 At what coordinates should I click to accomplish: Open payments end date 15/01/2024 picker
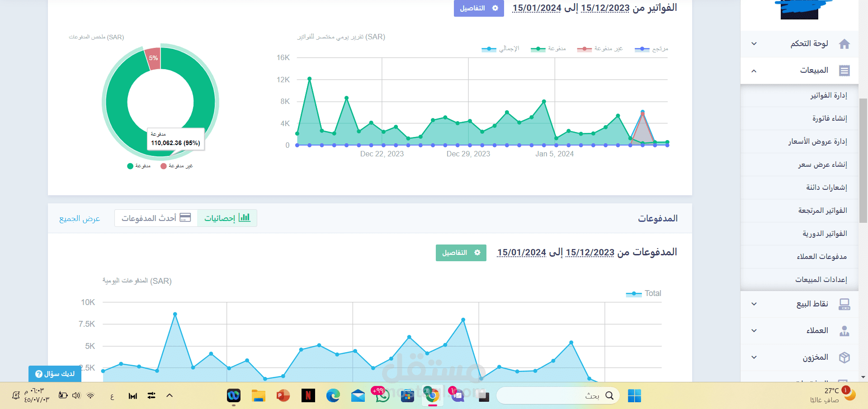coord(522,253)
